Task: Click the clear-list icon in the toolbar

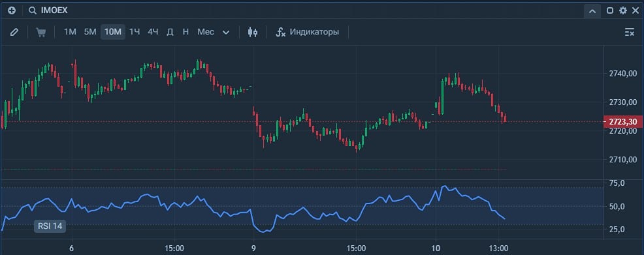Action: point(629,32)
